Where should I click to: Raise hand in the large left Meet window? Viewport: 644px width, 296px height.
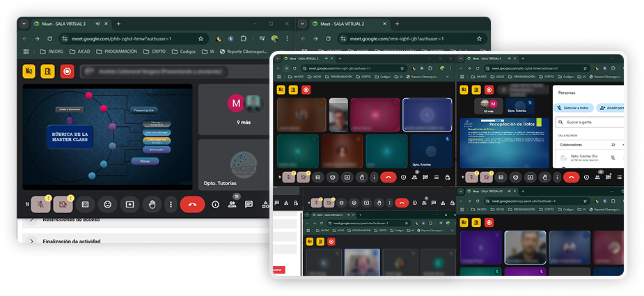[150, 205]
